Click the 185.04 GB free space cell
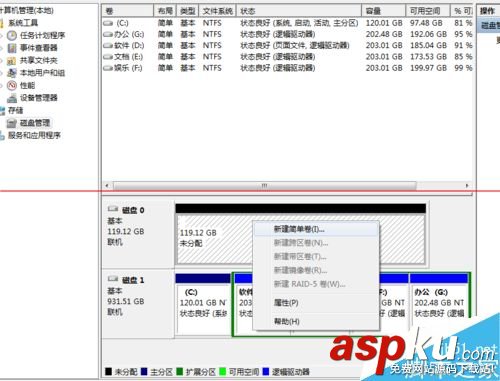This screenshot has height=381, width=500. point(428,45)
